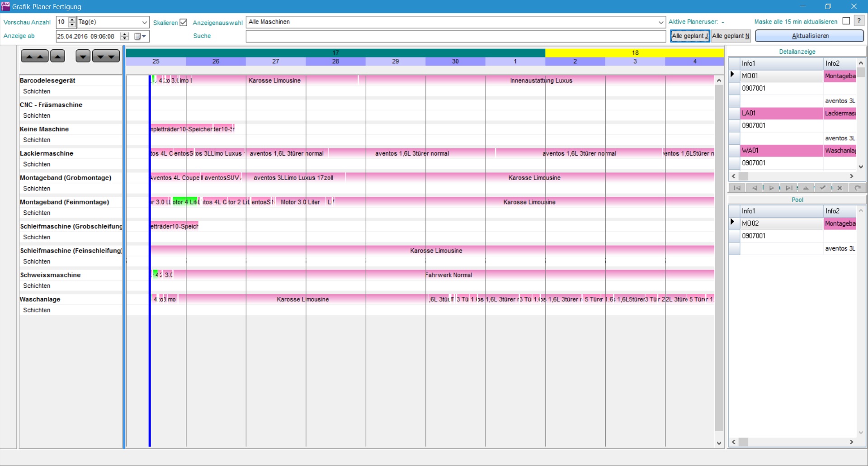
Task: Go to next record in navigator bar
Action: [x=771, y=188]
